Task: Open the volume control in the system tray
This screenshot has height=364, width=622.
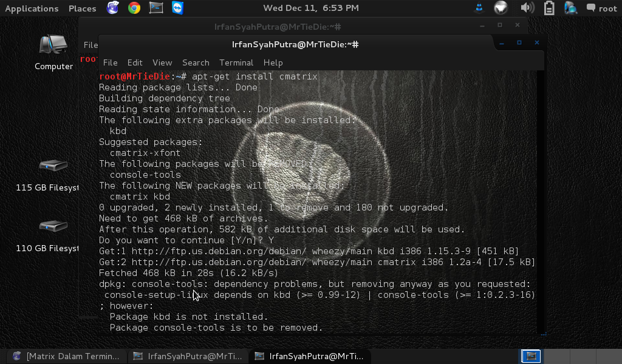Action: click(x=527, y=8)
